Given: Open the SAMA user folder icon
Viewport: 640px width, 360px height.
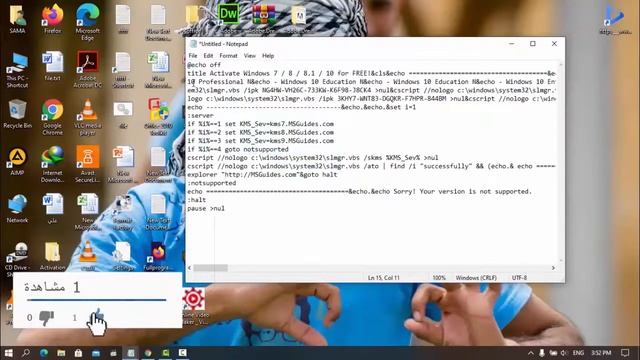Looking at the screenshot, I should pyautogui.click(x=17, y=20).
